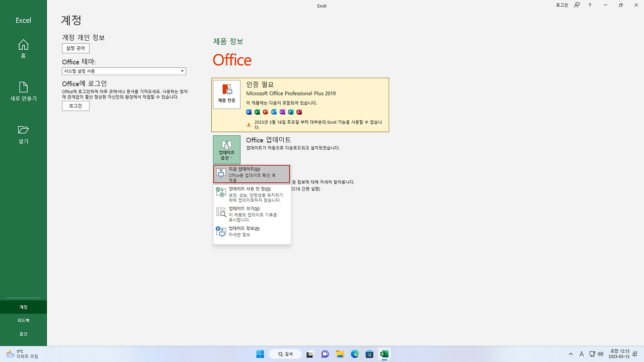Viewport: 644px width, 362px height.
Task: Open the 열기 (Open) page in sidebar
Action: click(23, 134)
